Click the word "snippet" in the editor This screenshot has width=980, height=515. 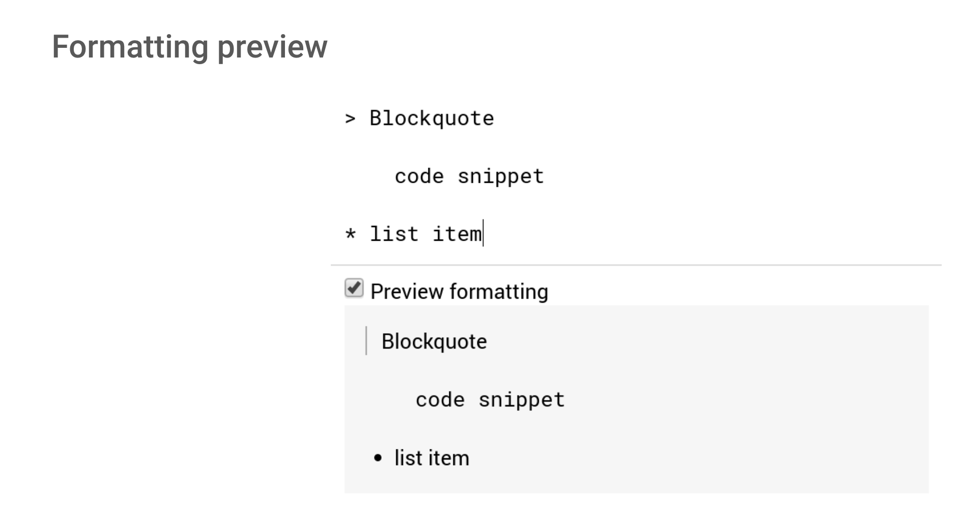pyautogui.click(x=501, y=177)
